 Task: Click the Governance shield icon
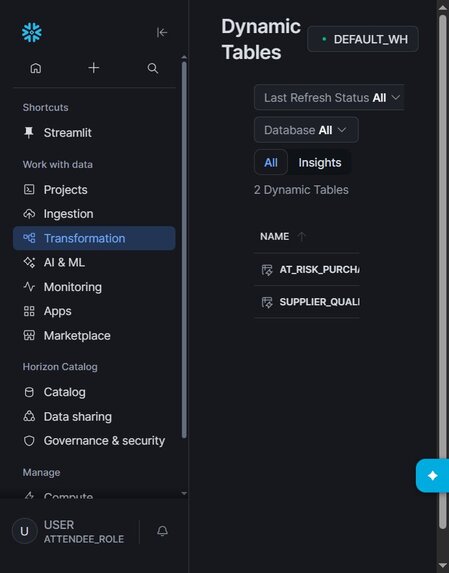pos(29,441)
